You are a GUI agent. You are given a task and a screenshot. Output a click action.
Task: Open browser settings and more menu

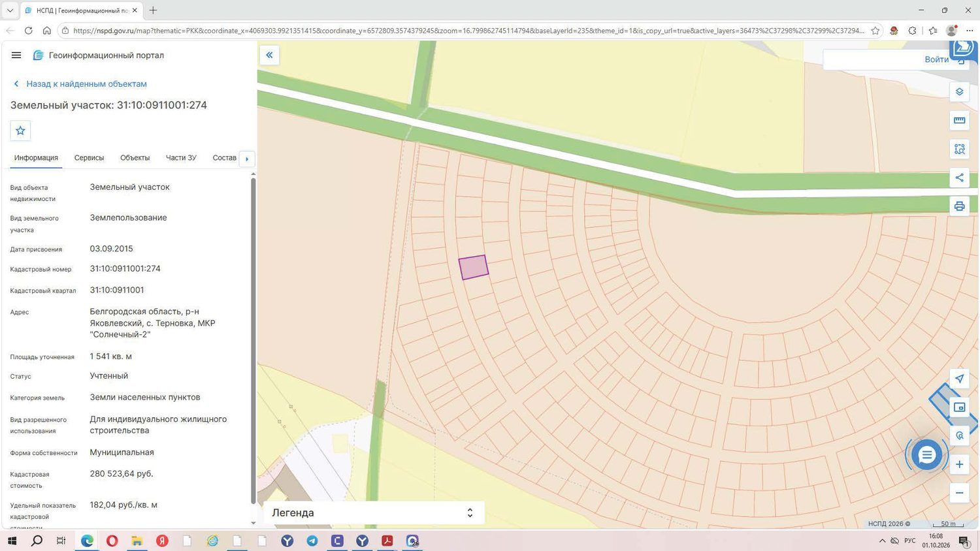point(969,31)
